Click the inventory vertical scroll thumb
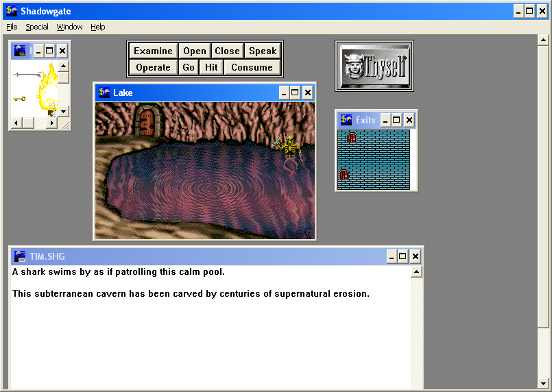 [63, 77]
